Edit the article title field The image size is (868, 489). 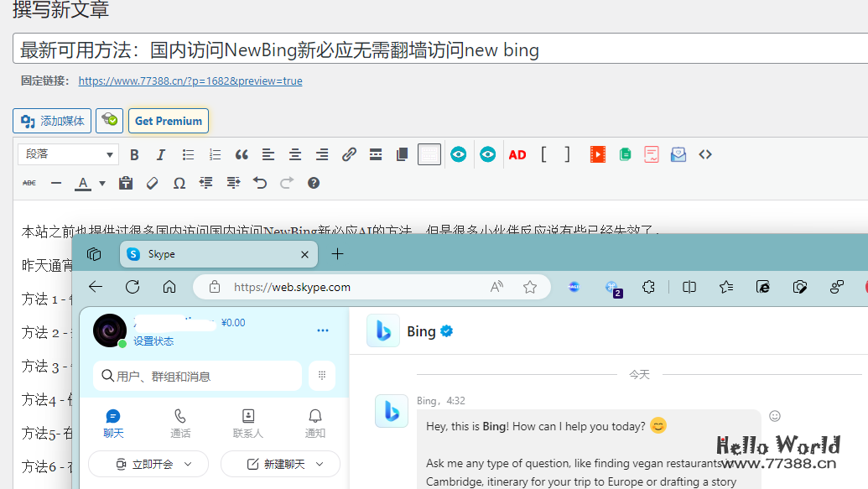(440, 49)
